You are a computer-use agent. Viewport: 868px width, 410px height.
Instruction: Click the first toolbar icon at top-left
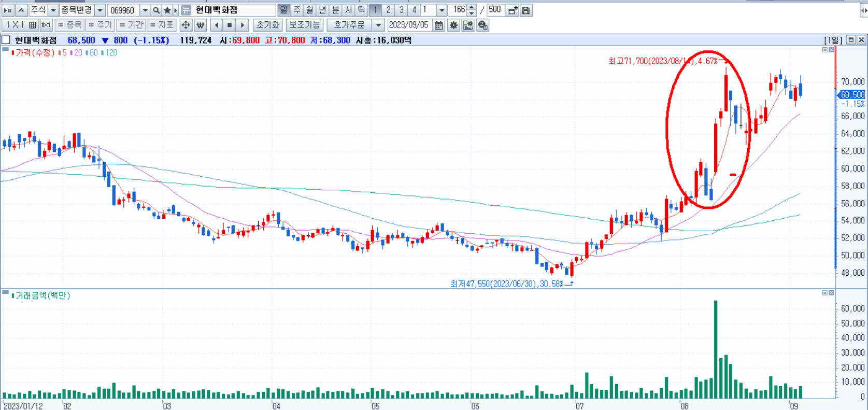8,10
